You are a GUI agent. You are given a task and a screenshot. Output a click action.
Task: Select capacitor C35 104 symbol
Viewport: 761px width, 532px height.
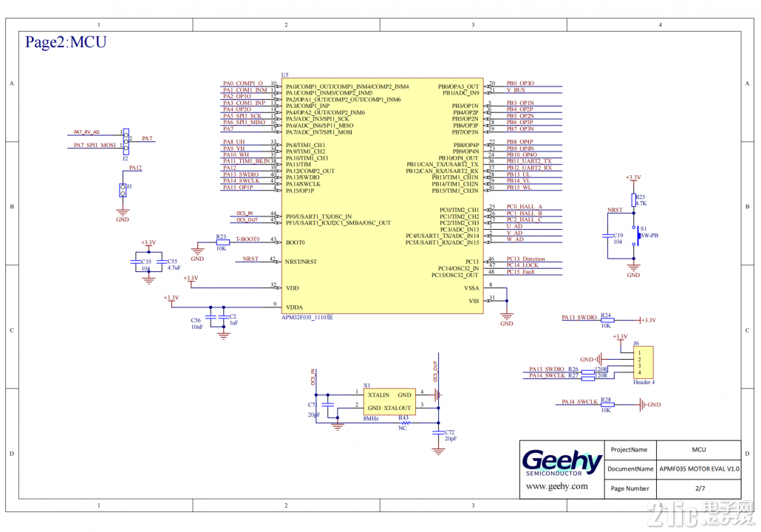pyautogui.click(x=136, y=262)
